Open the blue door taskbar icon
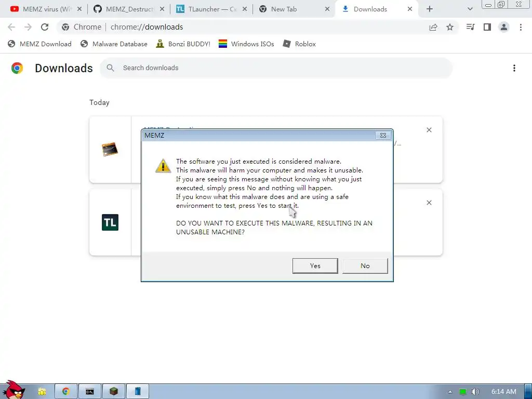This screenshot has height=399, width=532. click(x=138, y=392)
